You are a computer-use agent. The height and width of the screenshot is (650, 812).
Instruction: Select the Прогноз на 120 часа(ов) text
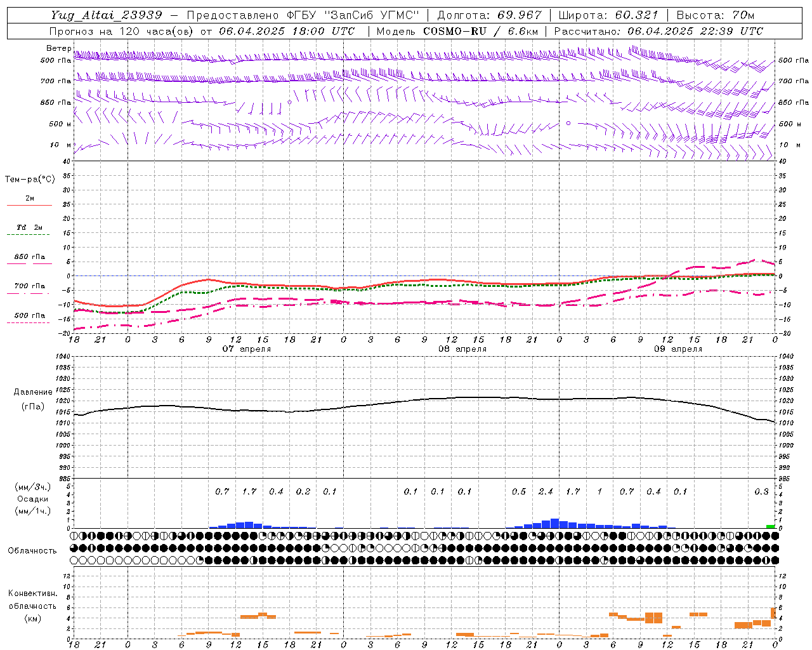122,31
